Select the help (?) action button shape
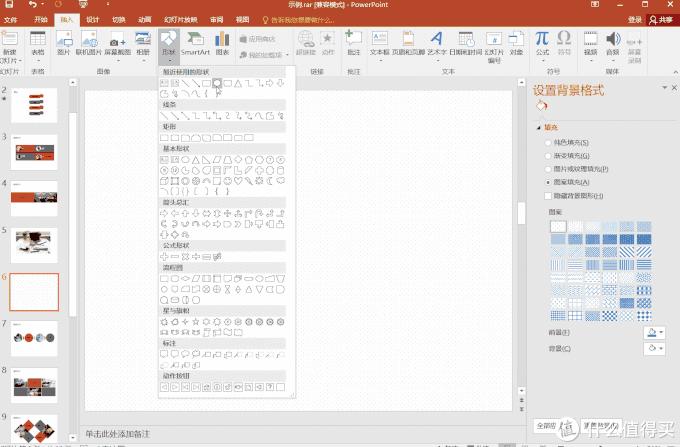 tap(270, 387)
